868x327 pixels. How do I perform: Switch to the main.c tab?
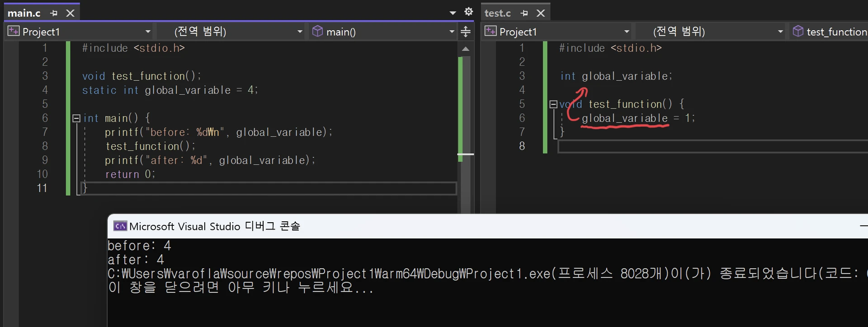(x=24, y=13)
